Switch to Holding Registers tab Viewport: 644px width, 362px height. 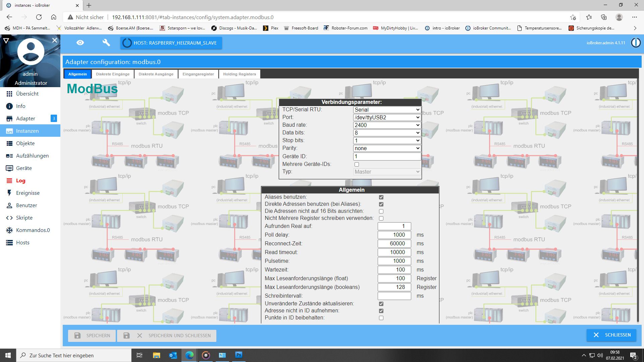(x=239, y=74)
